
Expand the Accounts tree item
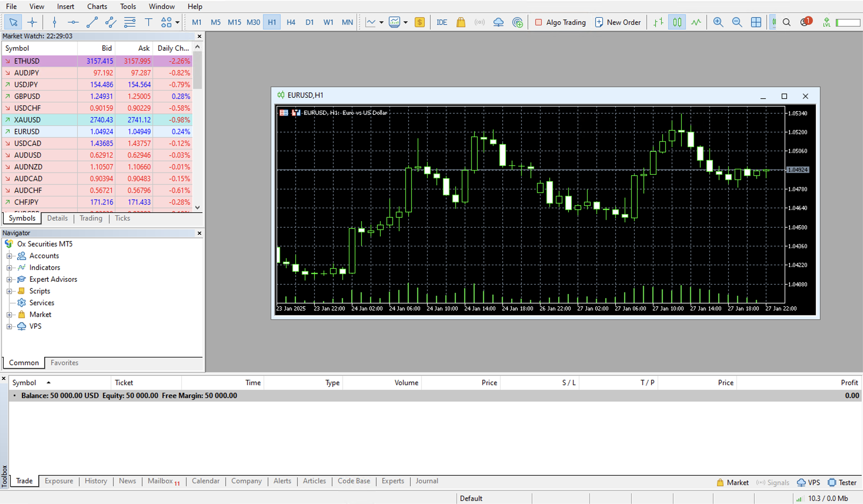coord(9,256)
